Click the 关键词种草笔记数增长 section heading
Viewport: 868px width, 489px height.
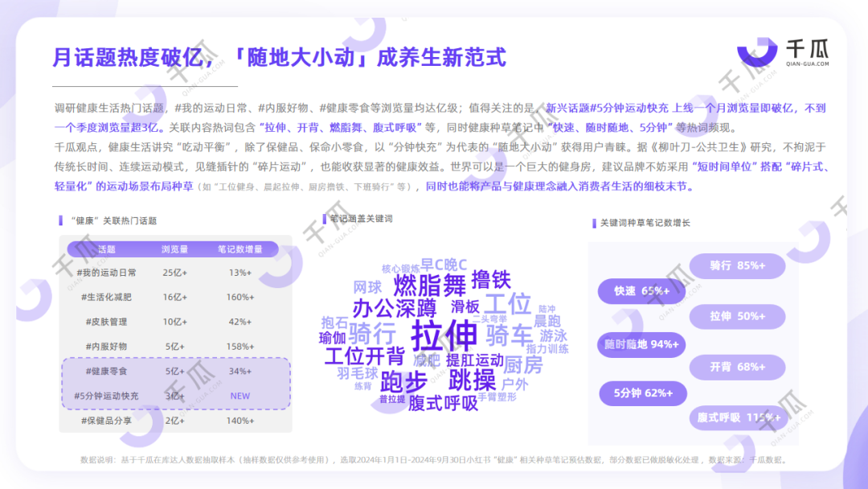(645, 223)
